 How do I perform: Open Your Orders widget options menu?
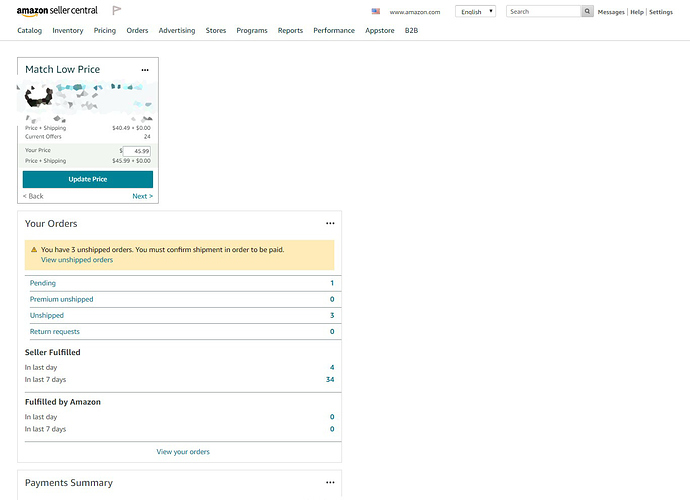pyautogui.click(x=330, y=224)
